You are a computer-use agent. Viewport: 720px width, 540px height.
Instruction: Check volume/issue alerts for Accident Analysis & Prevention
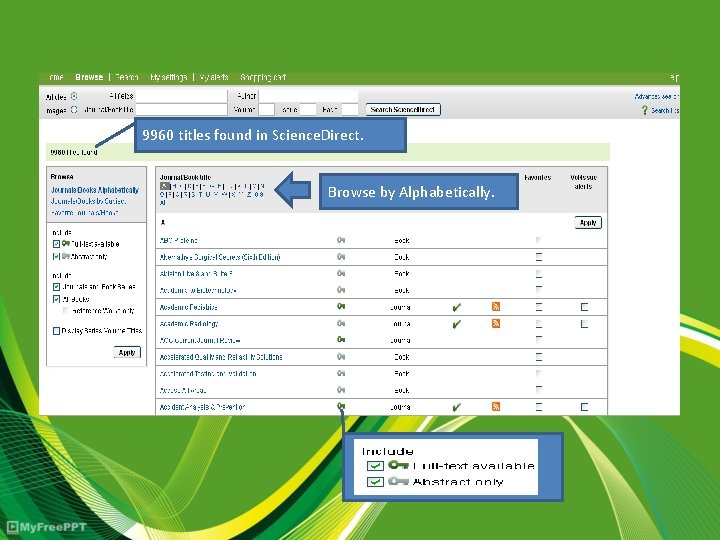tap(584, 407)
